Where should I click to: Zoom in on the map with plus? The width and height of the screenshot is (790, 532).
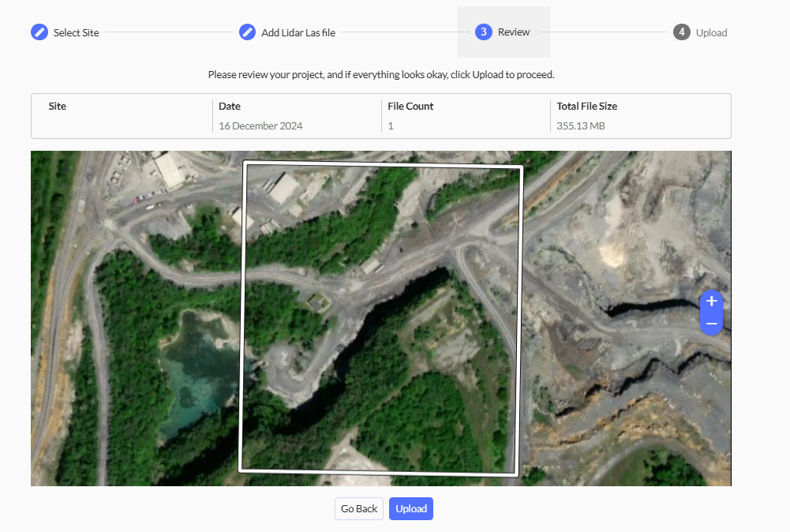711,301
